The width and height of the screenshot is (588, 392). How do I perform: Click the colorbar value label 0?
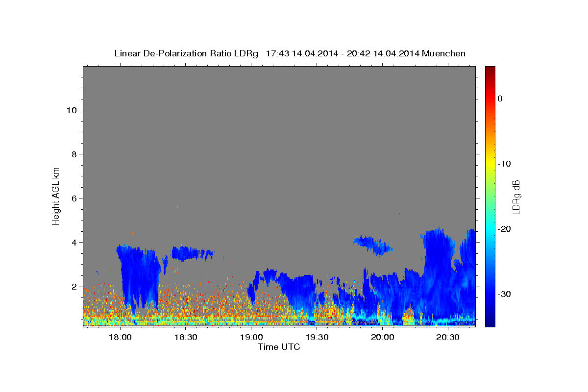500,98
